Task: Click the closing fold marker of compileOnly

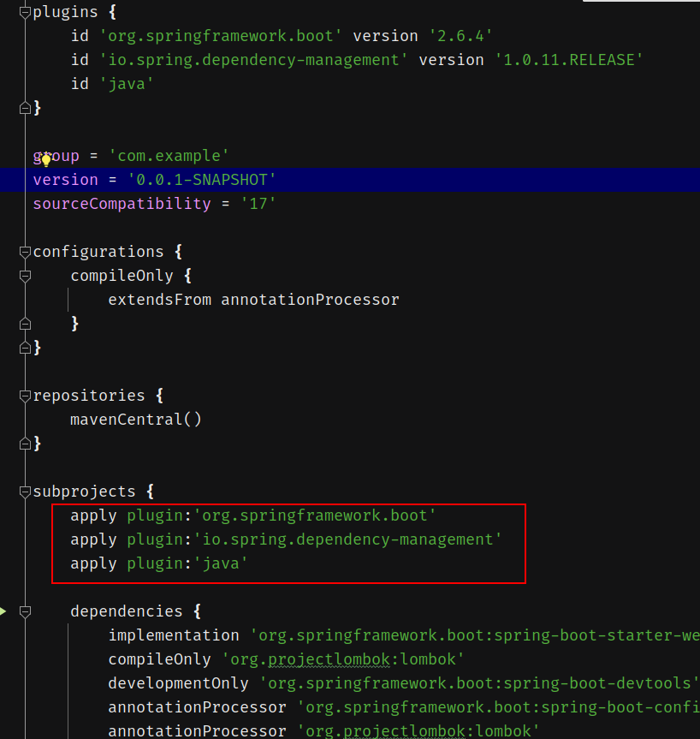Action: 25,324
